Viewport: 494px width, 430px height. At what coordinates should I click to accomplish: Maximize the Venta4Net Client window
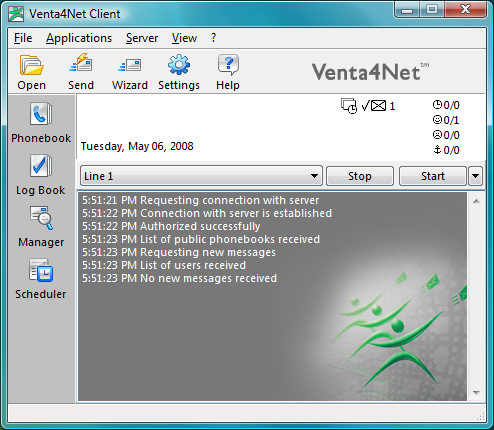(432, 10)
